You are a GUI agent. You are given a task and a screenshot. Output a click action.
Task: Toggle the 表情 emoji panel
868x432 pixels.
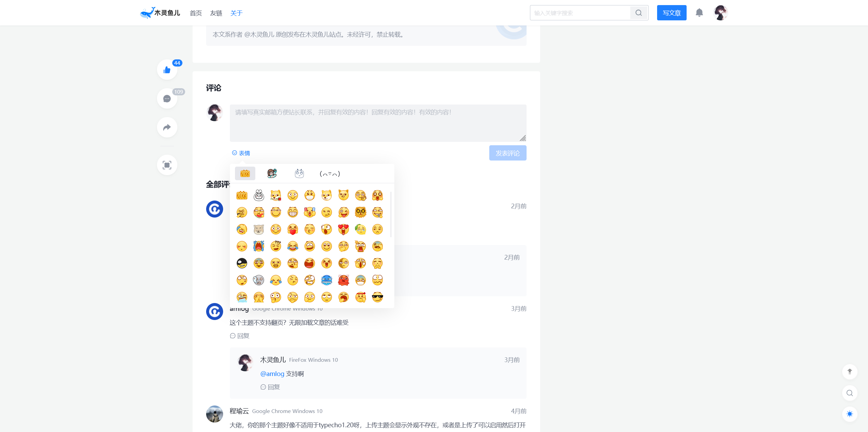pos(241,153)
